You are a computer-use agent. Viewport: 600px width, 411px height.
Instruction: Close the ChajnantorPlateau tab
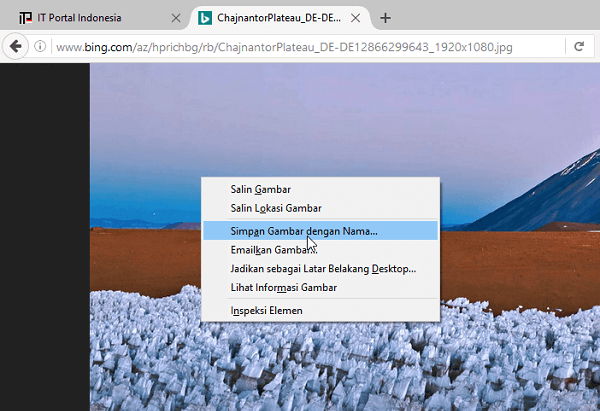pyautogui.click(x=355, y=18)
